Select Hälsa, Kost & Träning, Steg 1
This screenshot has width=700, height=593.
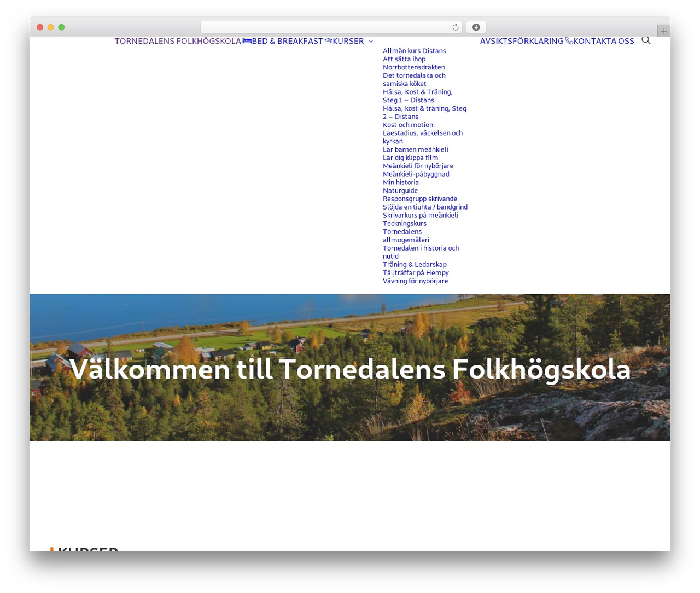pos(418,96)
